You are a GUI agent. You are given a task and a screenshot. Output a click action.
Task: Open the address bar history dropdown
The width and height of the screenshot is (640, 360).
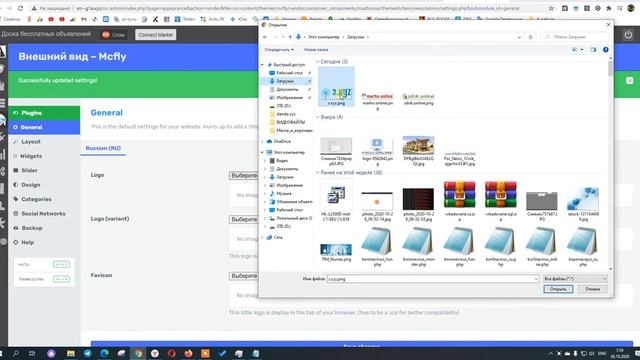pos(519,37)
